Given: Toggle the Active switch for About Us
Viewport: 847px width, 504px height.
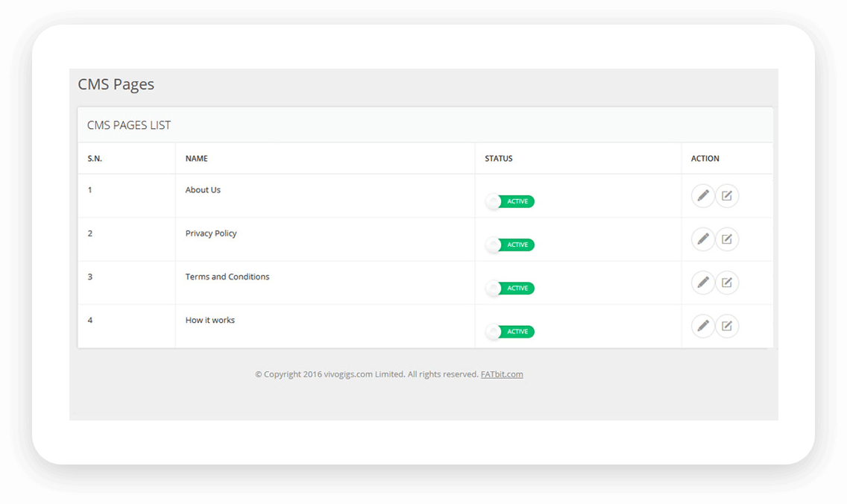Looking at the screenshot, I should pos(509,201).
